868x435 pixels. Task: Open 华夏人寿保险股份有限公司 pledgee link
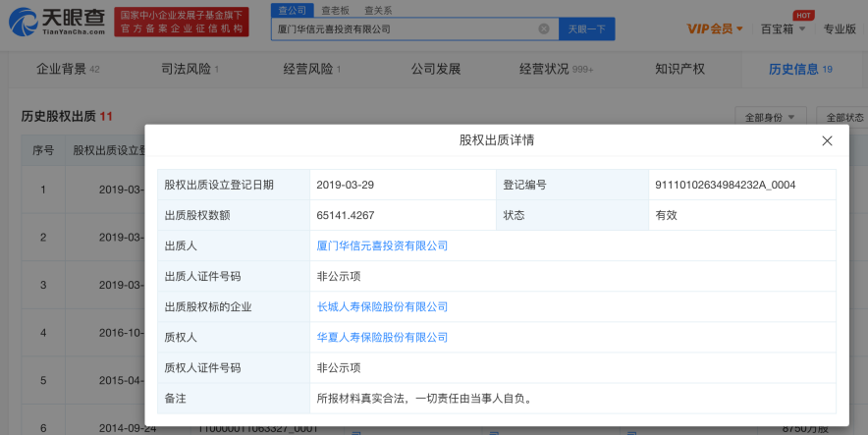382,337
